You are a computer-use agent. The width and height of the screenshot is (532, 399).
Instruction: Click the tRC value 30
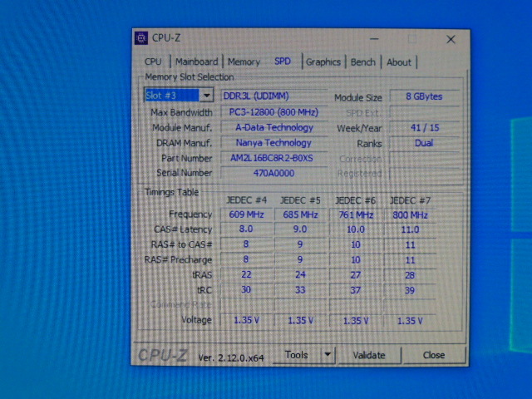(x=246, y=290)
